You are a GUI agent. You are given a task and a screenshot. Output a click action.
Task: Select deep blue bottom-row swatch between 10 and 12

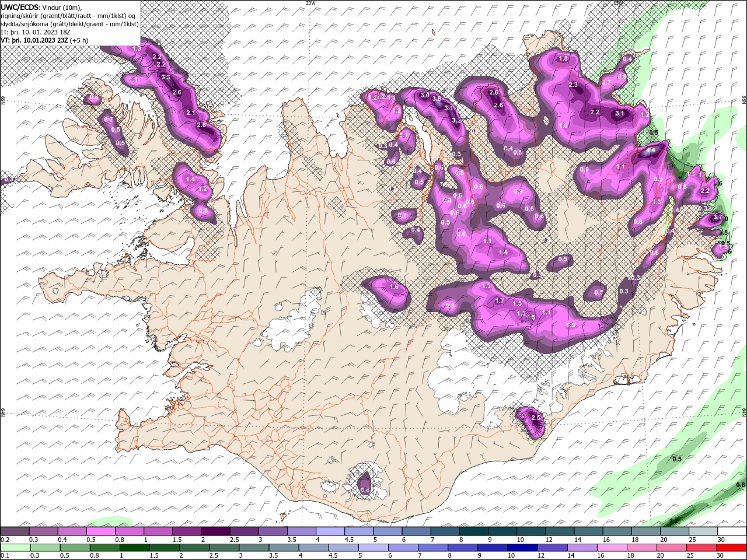[522, 548]
